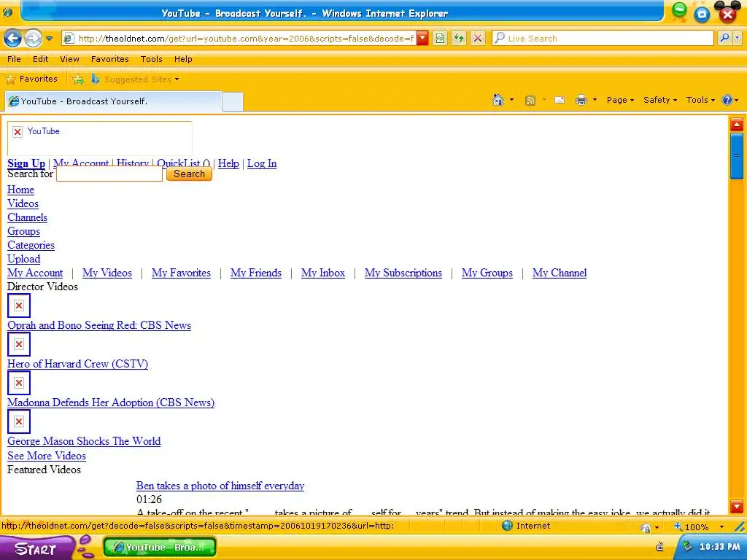Open the recent pages dropdown arrow
Screen dimensions: 747x560
49,39
